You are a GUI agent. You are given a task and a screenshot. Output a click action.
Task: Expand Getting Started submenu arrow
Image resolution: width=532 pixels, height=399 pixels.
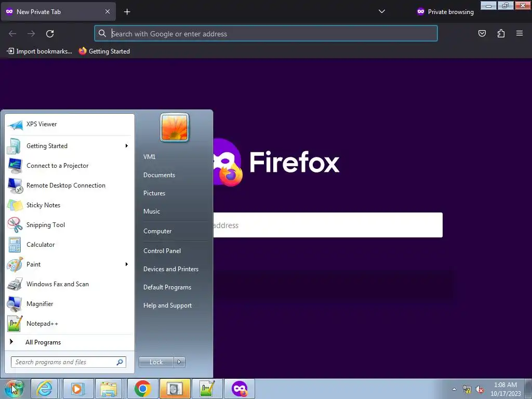127,146
